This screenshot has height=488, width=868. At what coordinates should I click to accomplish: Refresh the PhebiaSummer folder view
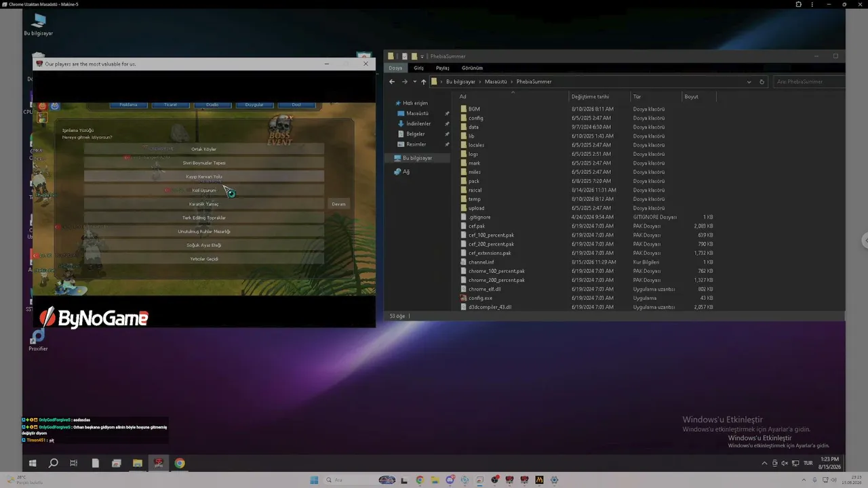(762, 82)
